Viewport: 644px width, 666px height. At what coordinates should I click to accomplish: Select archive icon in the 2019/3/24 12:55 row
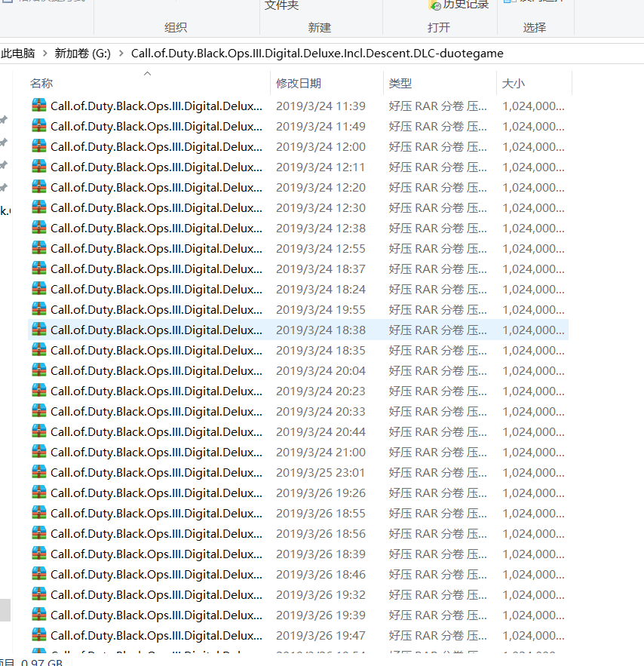point(39,248)
